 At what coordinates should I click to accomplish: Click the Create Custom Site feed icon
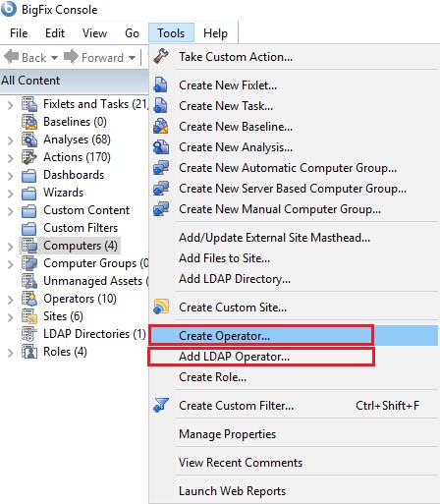tap(161, 307)
